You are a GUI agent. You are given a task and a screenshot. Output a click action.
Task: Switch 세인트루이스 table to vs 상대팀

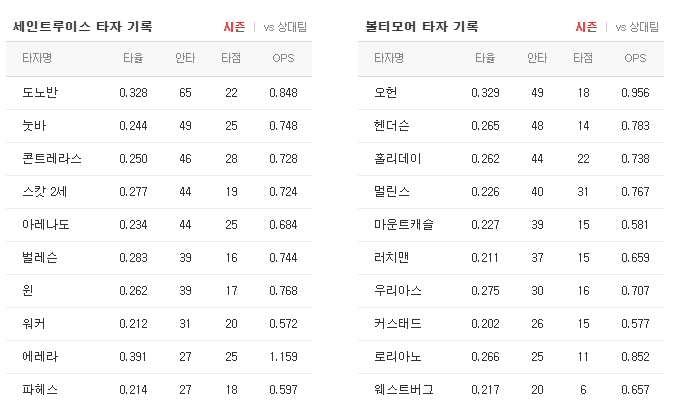tap(285, 27)
